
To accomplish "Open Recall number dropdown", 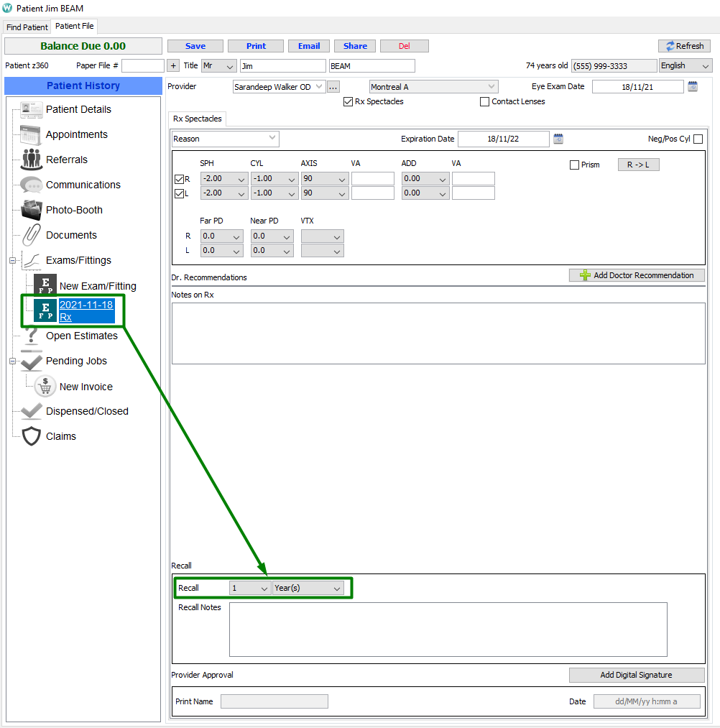I will click(x=250, y=588).
